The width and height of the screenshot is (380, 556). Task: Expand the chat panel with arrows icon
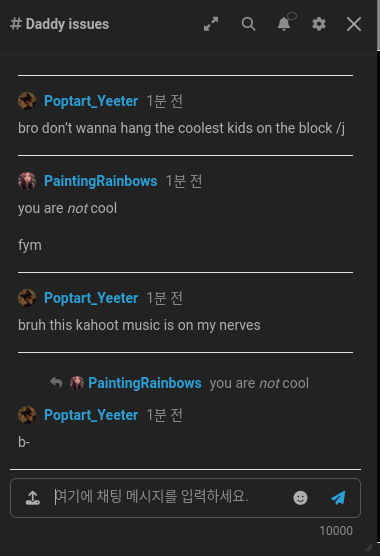tap(211, 24)
